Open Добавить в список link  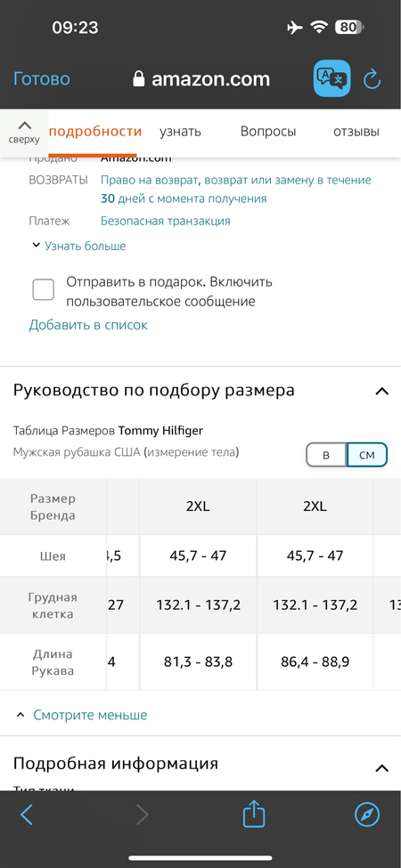(88, 325)
